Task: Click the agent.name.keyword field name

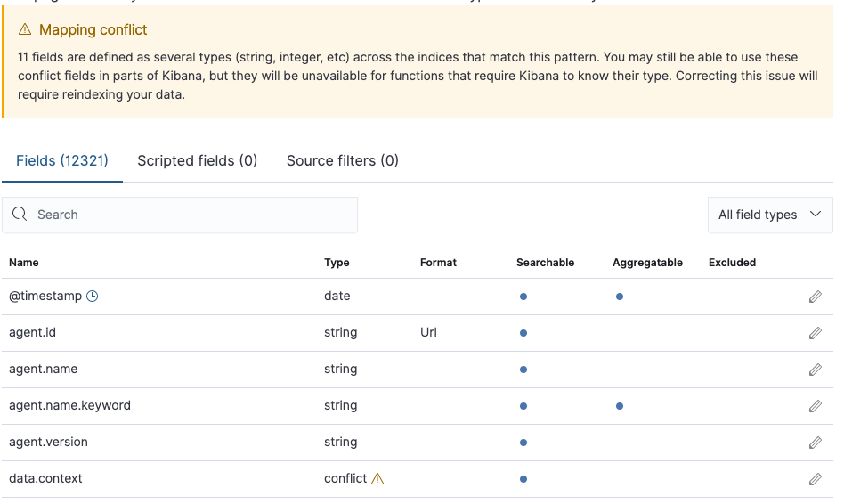Action: tap(69, 406)
